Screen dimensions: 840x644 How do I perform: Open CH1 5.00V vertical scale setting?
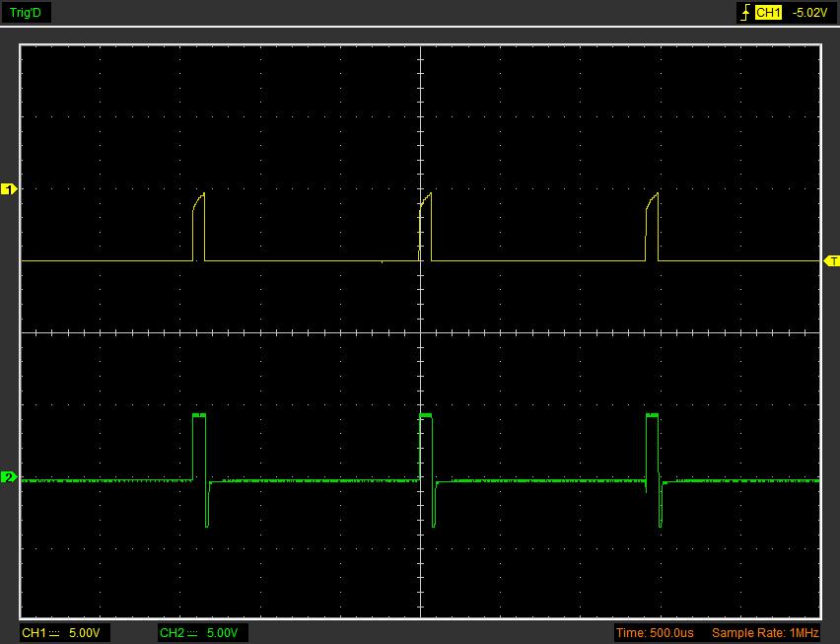click(x=83, y=632)
